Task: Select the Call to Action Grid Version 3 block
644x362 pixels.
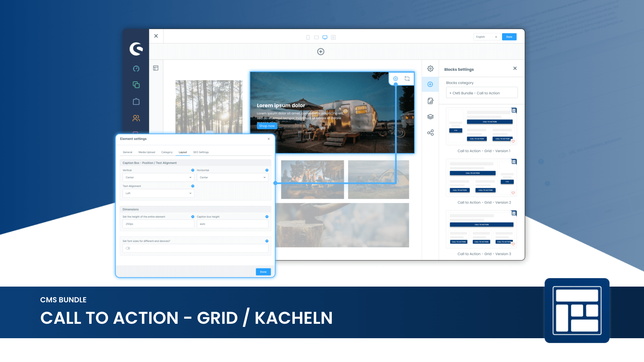Action: 481,229
